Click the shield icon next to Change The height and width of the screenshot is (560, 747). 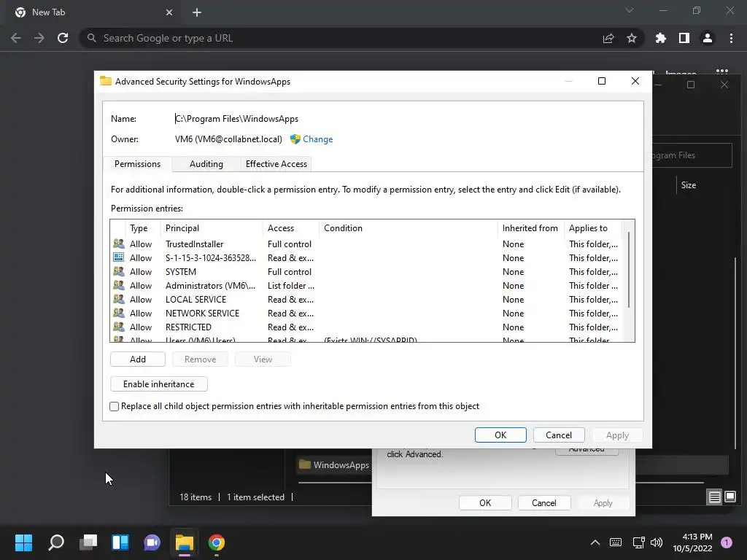[x=295, y=139]
